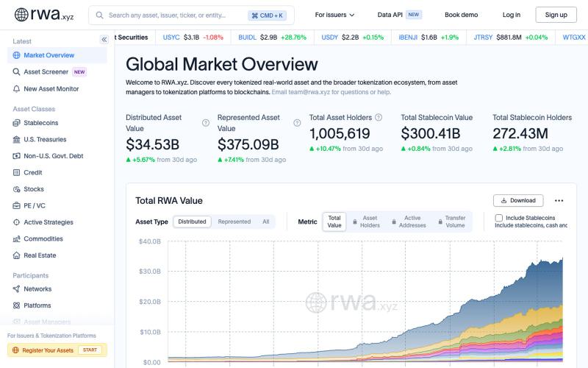Click the Register Your Assets globe icon
The height and width of the screenshot is (368, 588).
(x=15, y=350)
